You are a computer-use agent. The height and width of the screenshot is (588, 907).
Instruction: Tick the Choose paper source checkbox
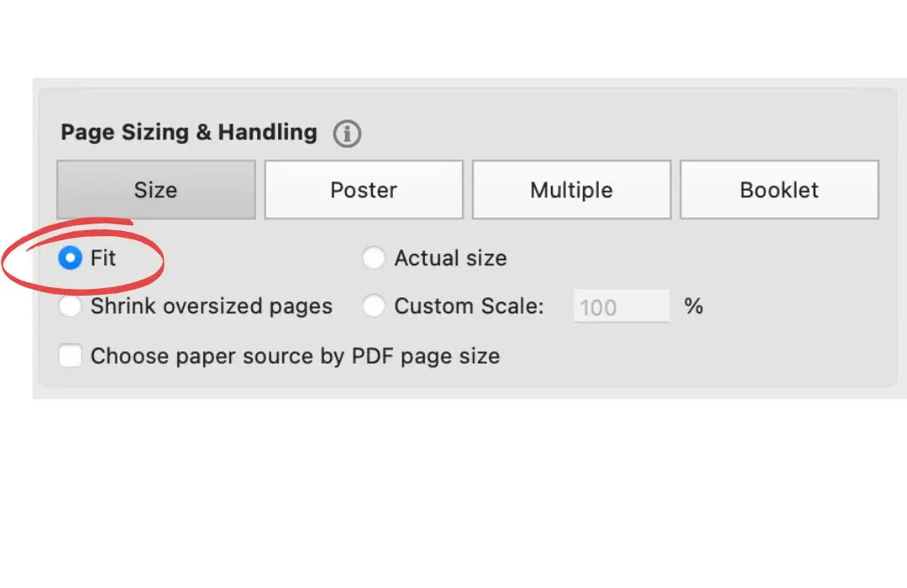(71, 356)
